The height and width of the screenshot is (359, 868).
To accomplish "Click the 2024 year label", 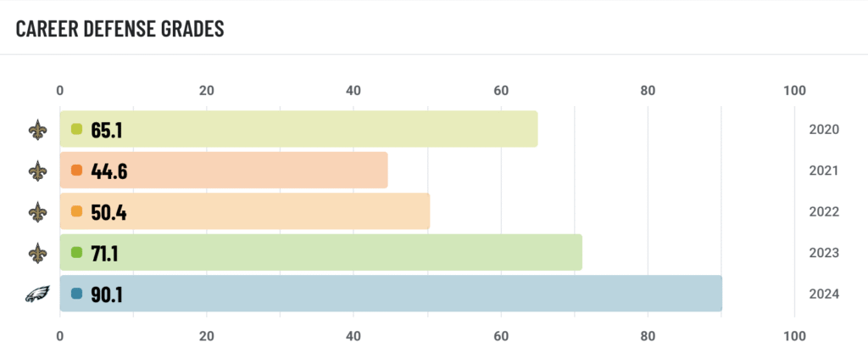I will (824, 294).
